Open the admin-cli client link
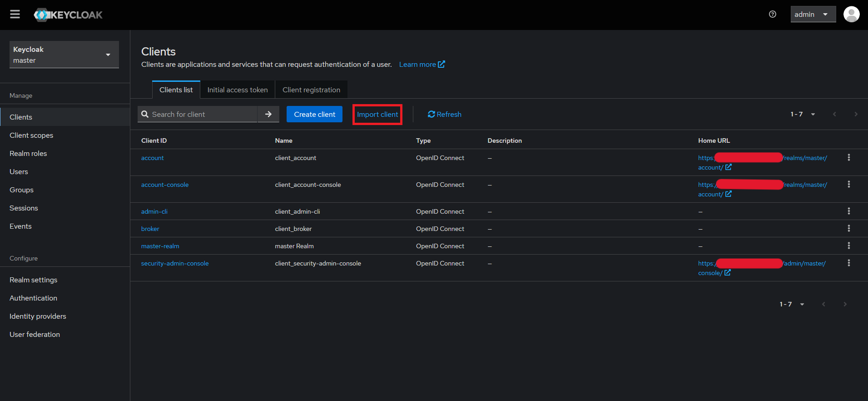Viewport: 868px width, 401px height. point(154,211)
